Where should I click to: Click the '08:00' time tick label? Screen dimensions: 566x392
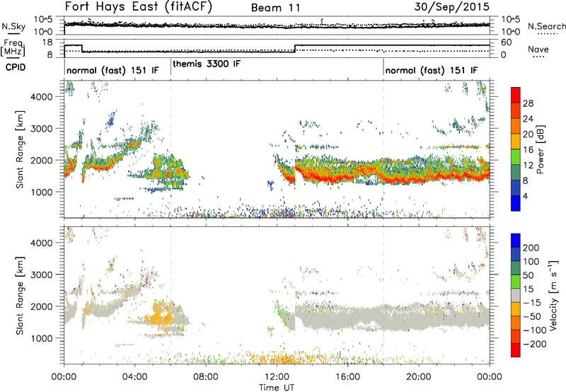[x=206, y=377]
